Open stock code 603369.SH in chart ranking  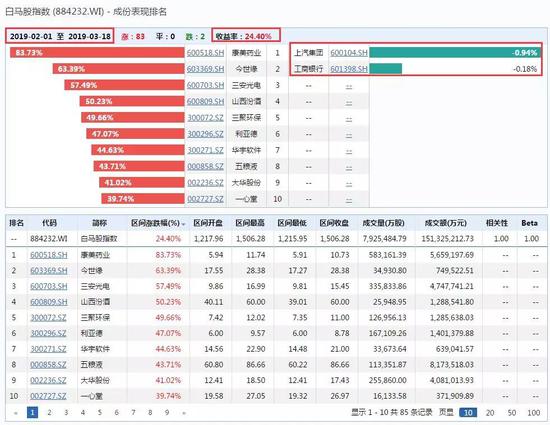[x=205, y=69]
